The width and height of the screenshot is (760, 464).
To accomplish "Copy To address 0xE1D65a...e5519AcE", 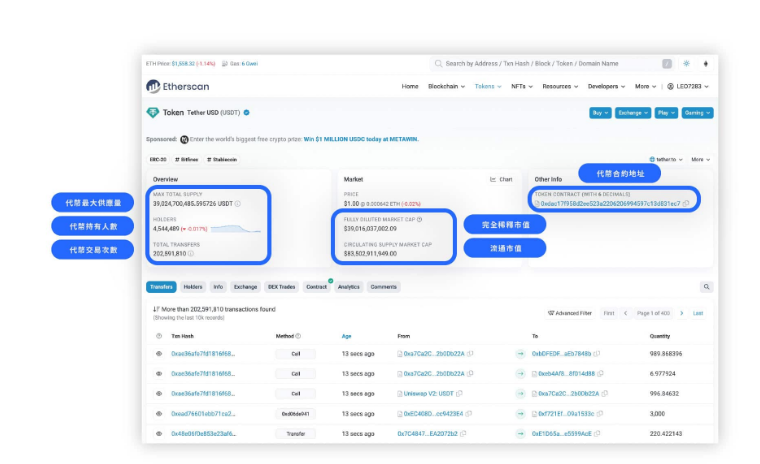I will pyautogui.click(x=597, y=433).
